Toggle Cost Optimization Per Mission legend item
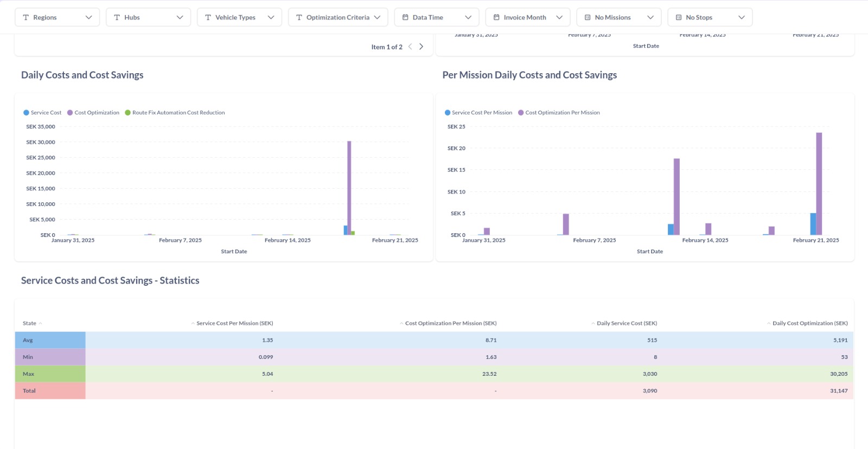 [x=559, y=113]
